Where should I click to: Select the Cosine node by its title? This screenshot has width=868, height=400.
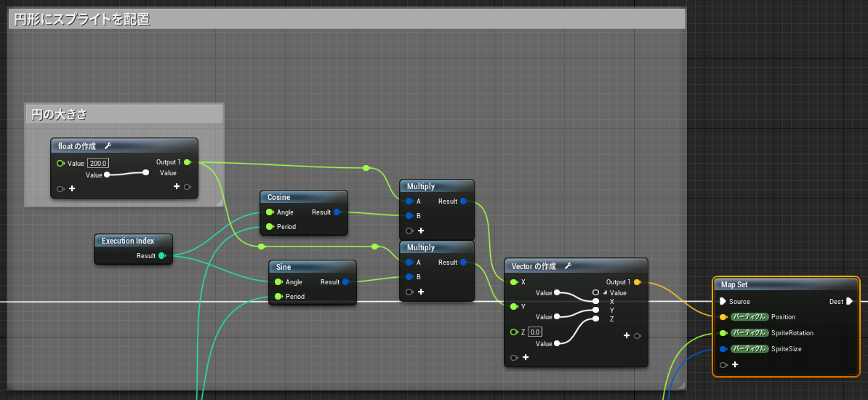click(278, 197)
